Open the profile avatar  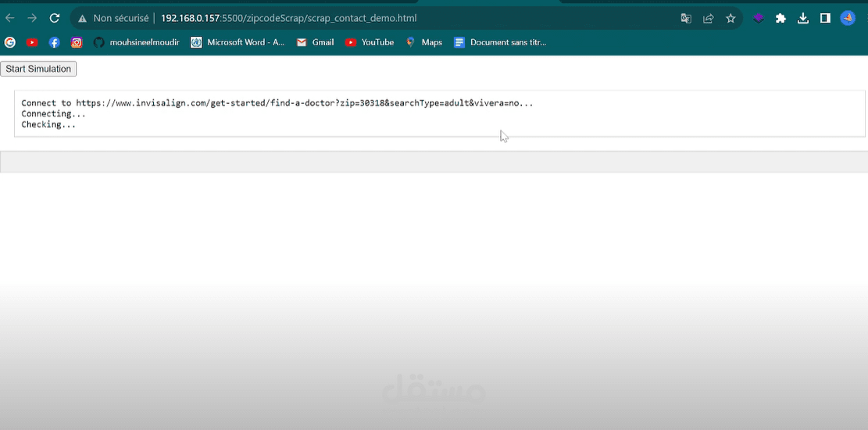pos(848,18)
